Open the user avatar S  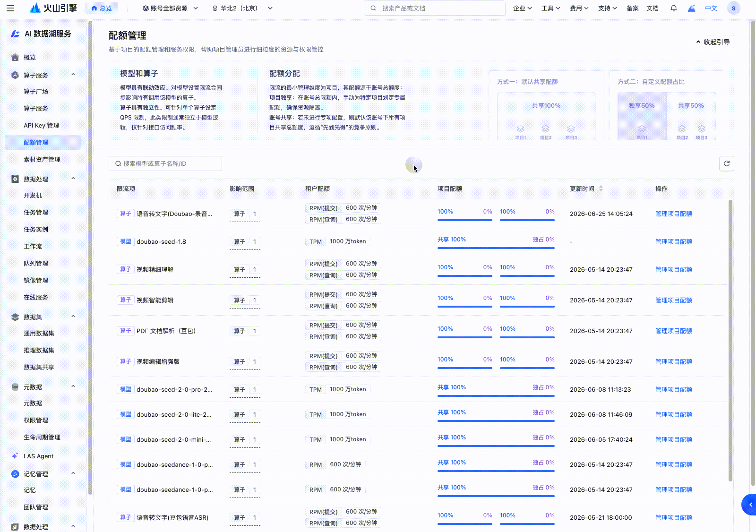733,8
